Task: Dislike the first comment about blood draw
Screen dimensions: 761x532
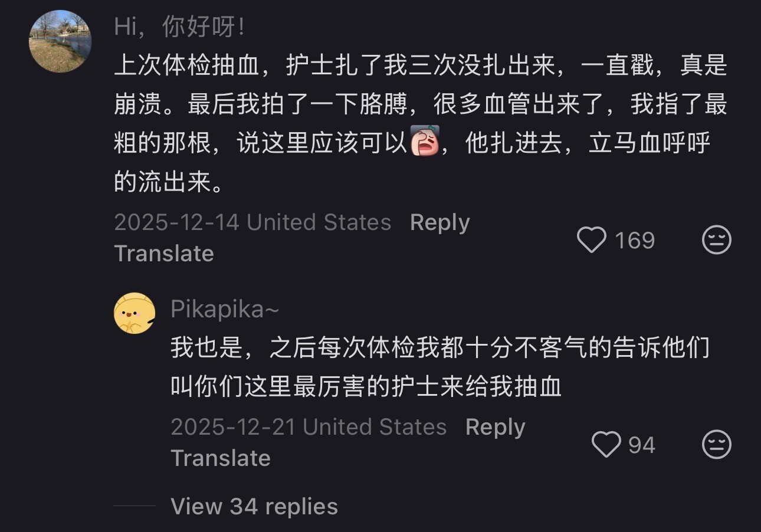Action: pyautogui.click(x=717, y=241)
